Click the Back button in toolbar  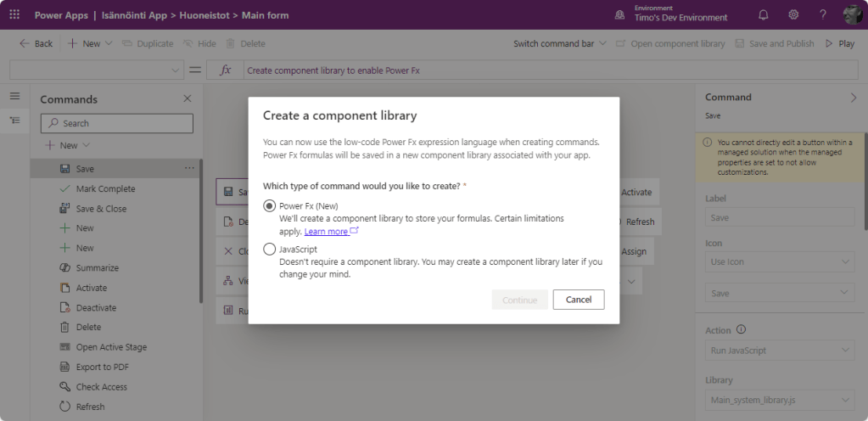pos(36,43)
